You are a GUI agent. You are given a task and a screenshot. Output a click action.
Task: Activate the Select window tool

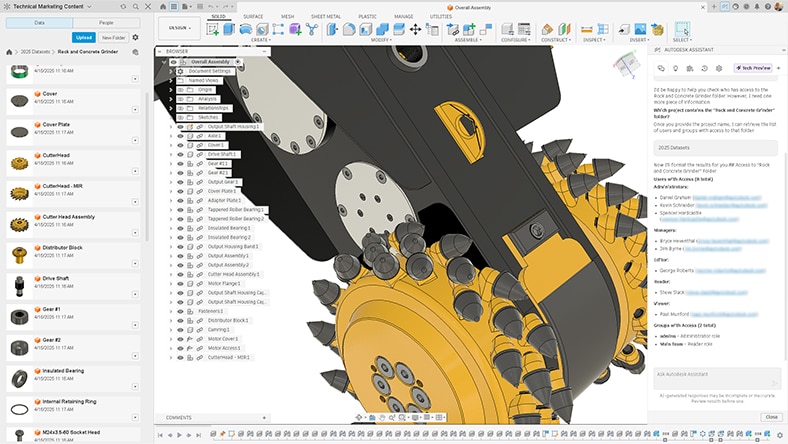(x=682, y=29)
